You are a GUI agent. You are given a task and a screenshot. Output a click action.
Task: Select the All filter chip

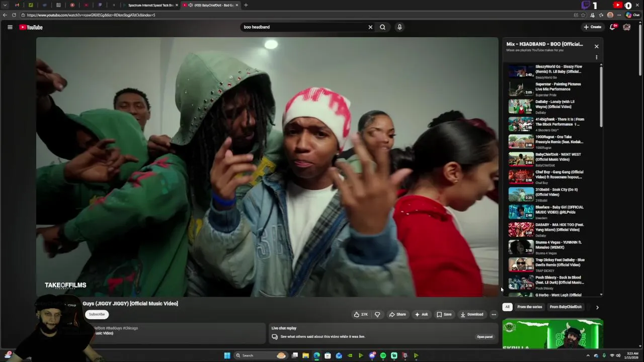click(507, 307)
